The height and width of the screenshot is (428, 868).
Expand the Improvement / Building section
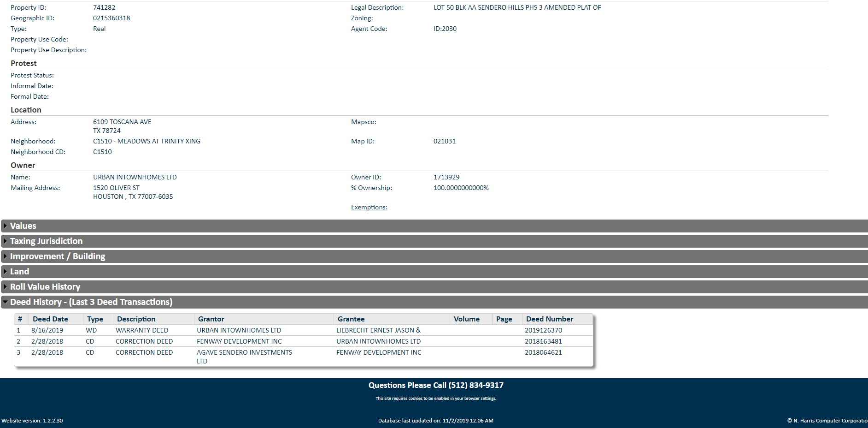pos(434,256)
